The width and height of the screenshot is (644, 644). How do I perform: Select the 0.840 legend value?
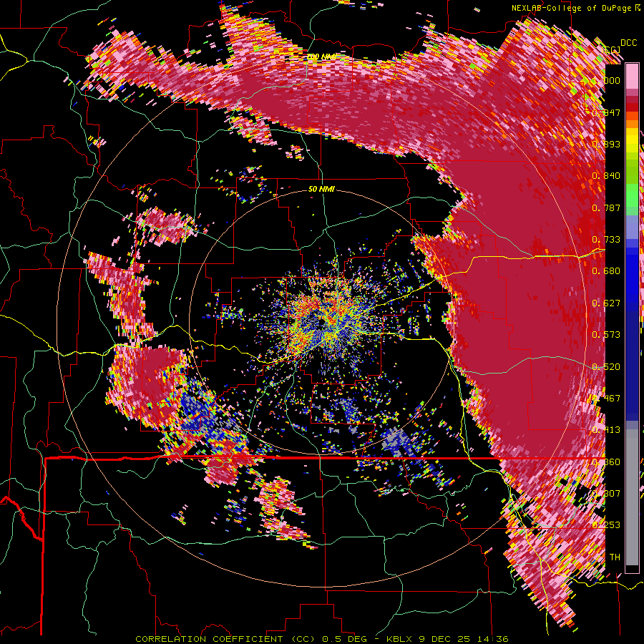pyautogui.click(x=606, y=175)
